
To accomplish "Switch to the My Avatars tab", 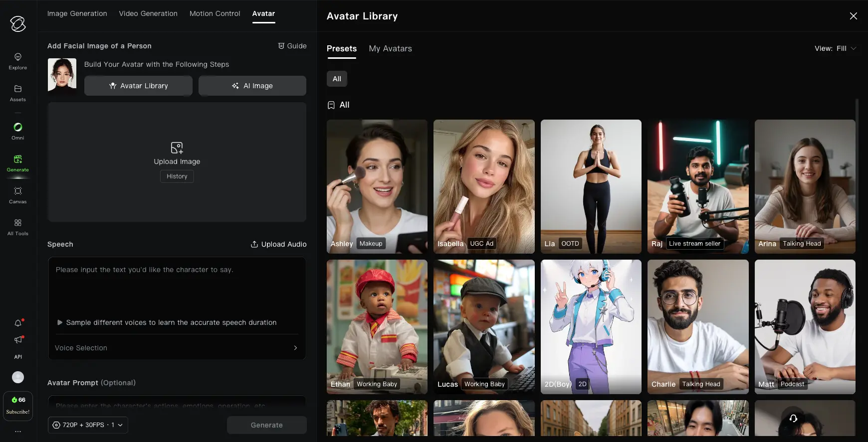I will pyautogui.click(x=391, y=48).
